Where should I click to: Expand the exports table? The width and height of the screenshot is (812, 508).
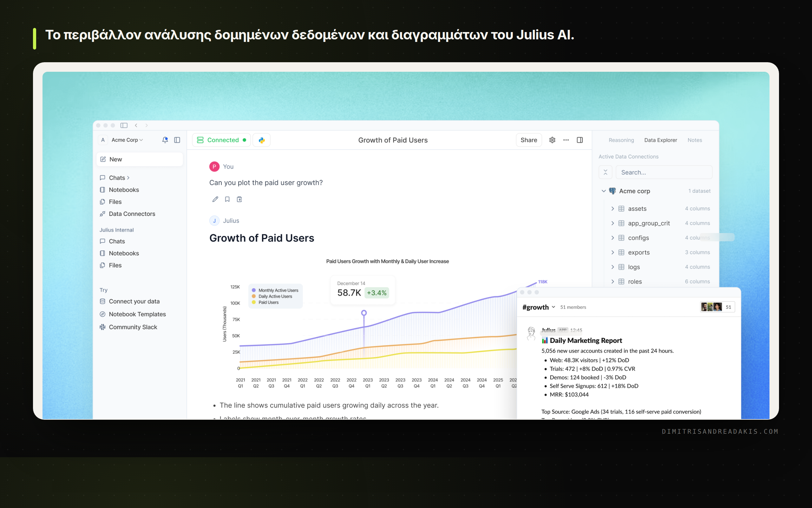point(612,252)
